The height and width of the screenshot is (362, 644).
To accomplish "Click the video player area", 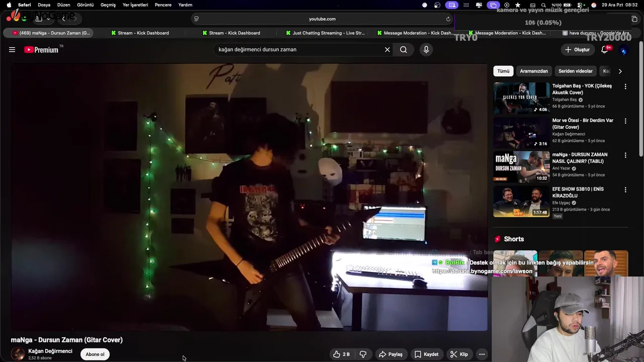I will 249,197.
